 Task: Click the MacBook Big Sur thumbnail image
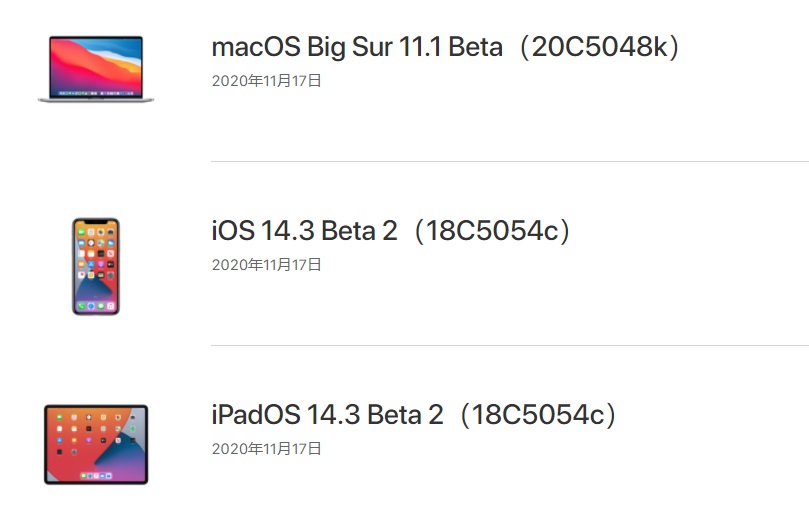click(96, 66)
